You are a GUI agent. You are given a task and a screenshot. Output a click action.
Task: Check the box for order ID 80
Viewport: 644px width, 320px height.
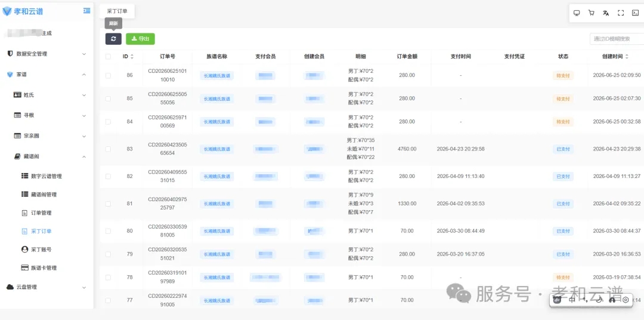tap(108, 231)
